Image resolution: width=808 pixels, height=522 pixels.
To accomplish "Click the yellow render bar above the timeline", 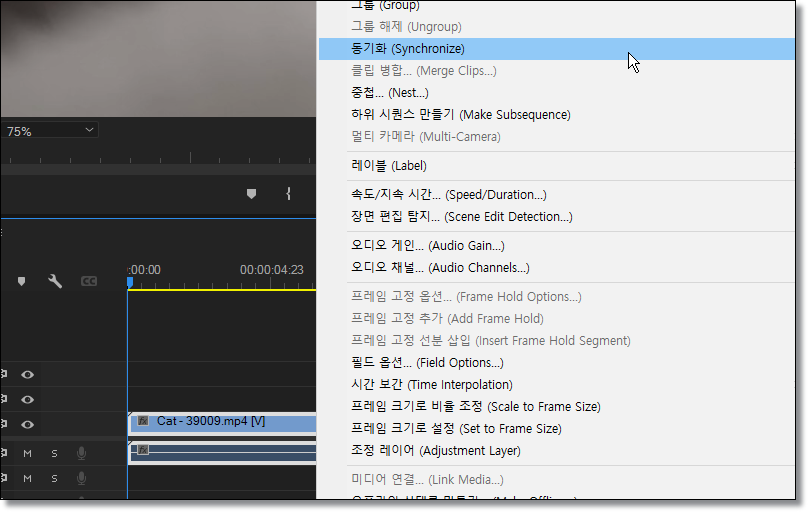I will click(x=222, y=290).
